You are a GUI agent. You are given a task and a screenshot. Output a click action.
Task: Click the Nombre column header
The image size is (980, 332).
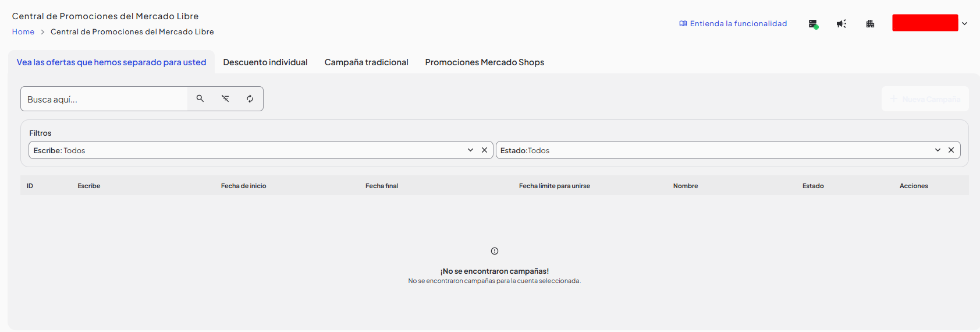[686, 186]
